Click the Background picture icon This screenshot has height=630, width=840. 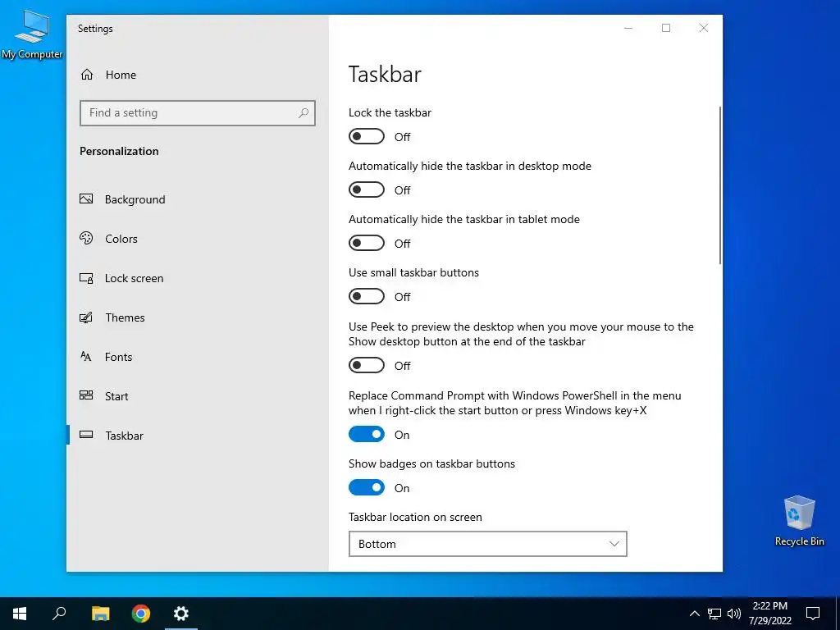86,199
